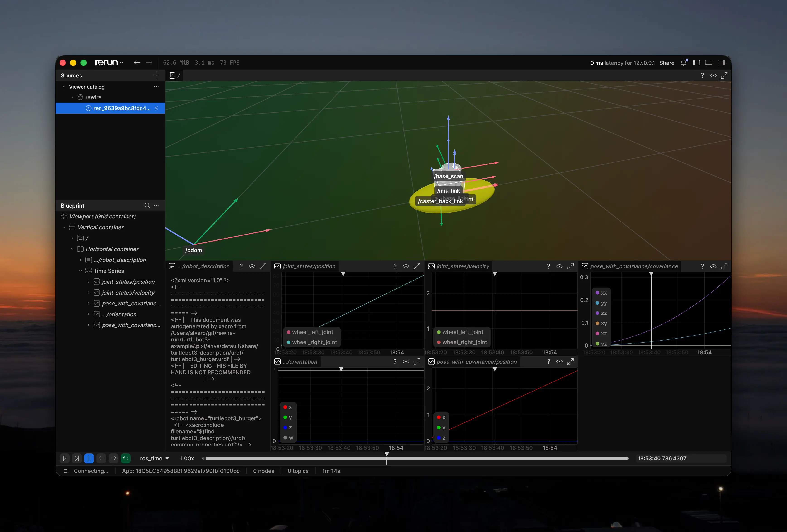Viewport: 787px width, 532px height.
Task: Go forward with the right arrow in title bar
Action: 149,63
